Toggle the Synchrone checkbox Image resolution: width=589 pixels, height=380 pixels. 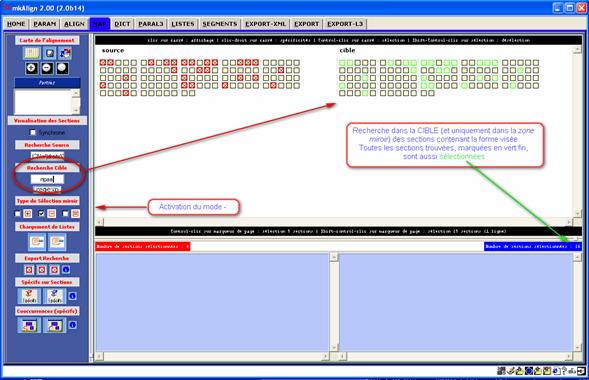[x=33, y=132]
